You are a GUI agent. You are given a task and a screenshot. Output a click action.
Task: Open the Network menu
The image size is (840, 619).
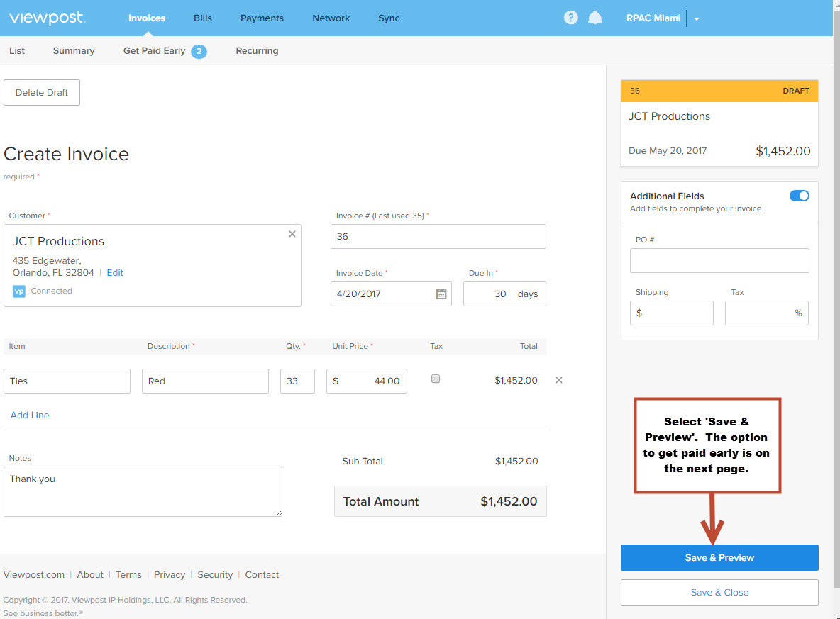click(331, 18)
